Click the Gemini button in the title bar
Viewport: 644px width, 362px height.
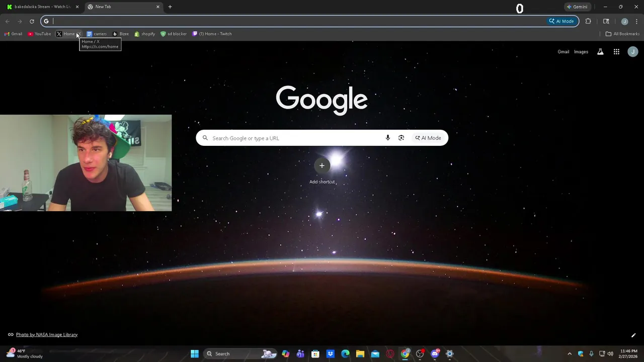click(577, 7)
